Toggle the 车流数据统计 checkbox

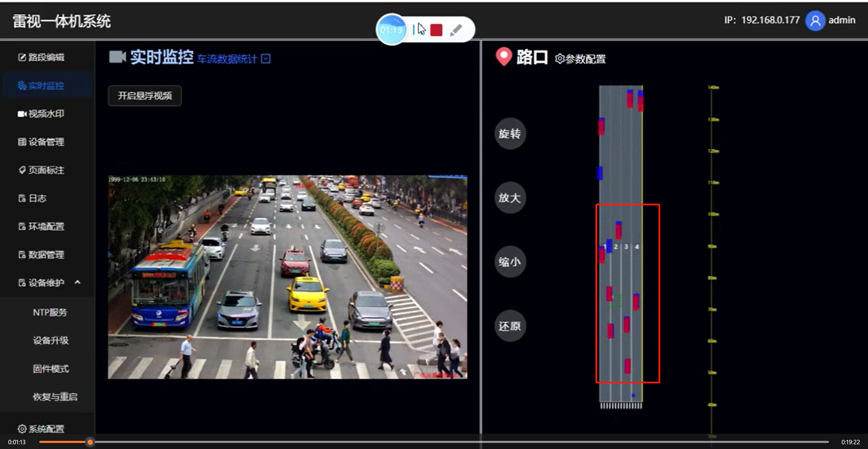tap(266, 59)
